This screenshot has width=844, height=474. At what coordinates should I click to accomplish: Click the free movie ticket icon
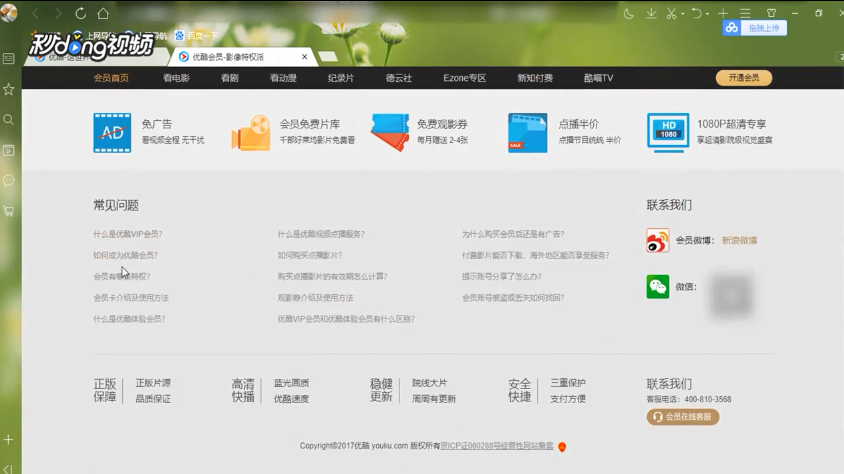pyautogui.click(x=390, y=132)
